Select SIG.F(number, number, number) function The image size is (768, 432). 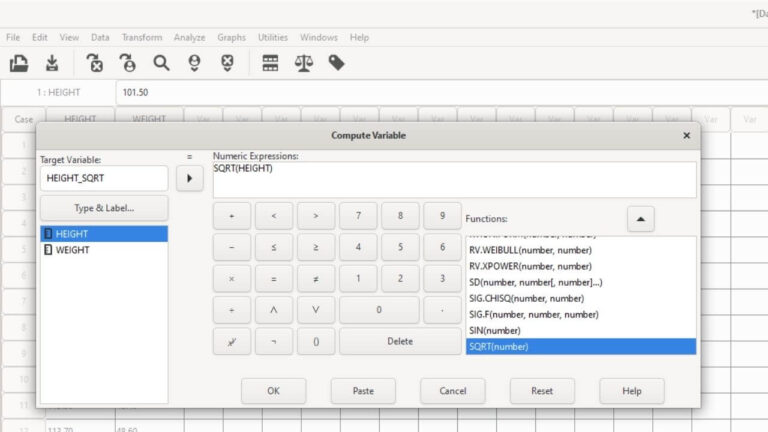point(581,314)
